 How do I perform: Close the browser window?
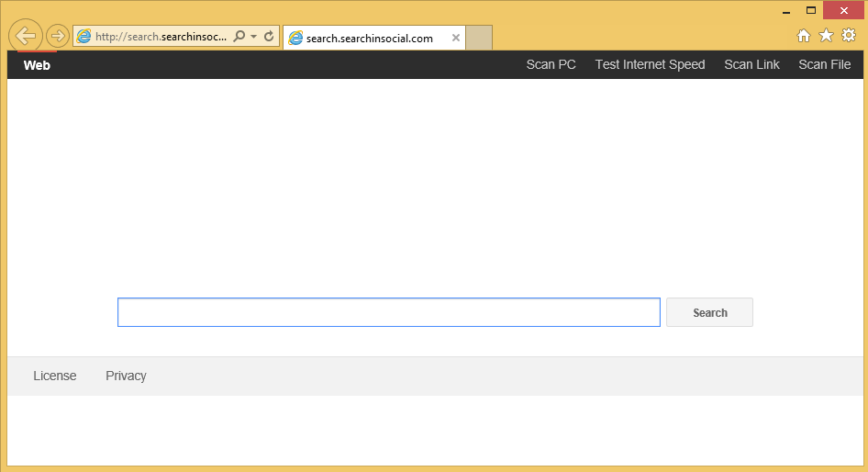click(843, 10)
